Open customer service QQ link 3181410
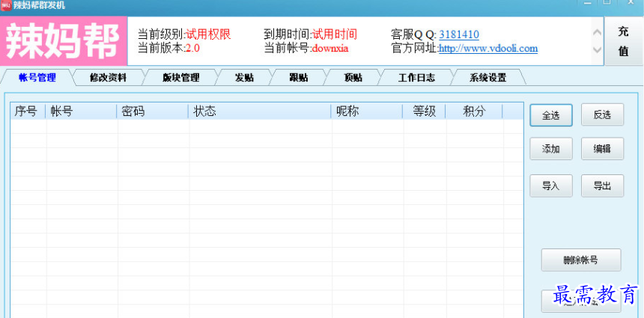 coord(459,34)
